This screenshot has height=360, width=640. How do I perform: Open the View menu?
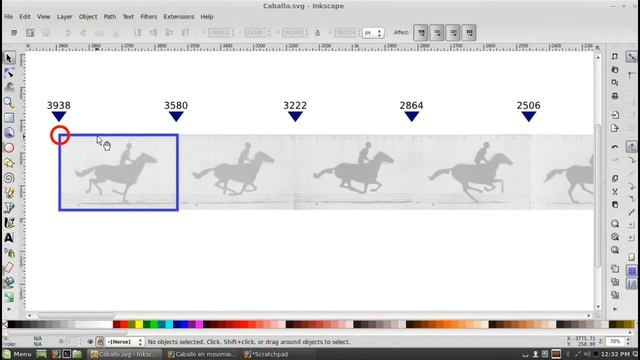(43, 17)
